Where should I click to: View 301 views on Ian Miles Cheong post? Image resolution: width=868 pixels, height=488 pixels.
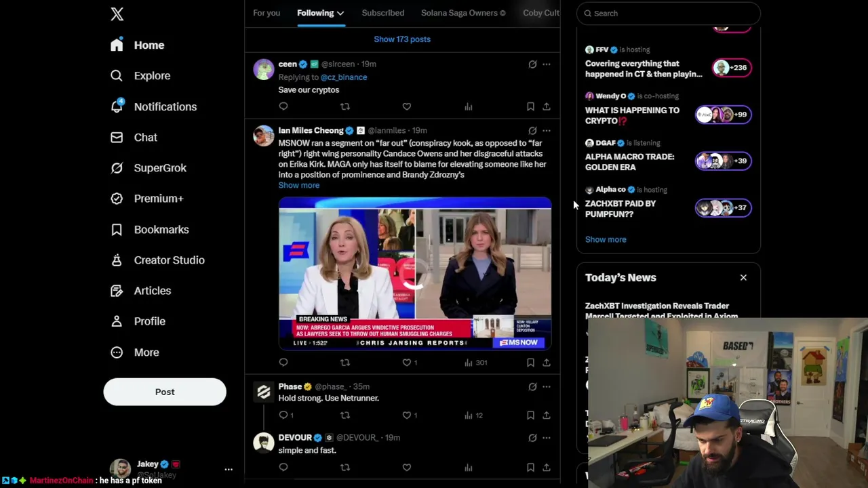[x=475, y=363]
